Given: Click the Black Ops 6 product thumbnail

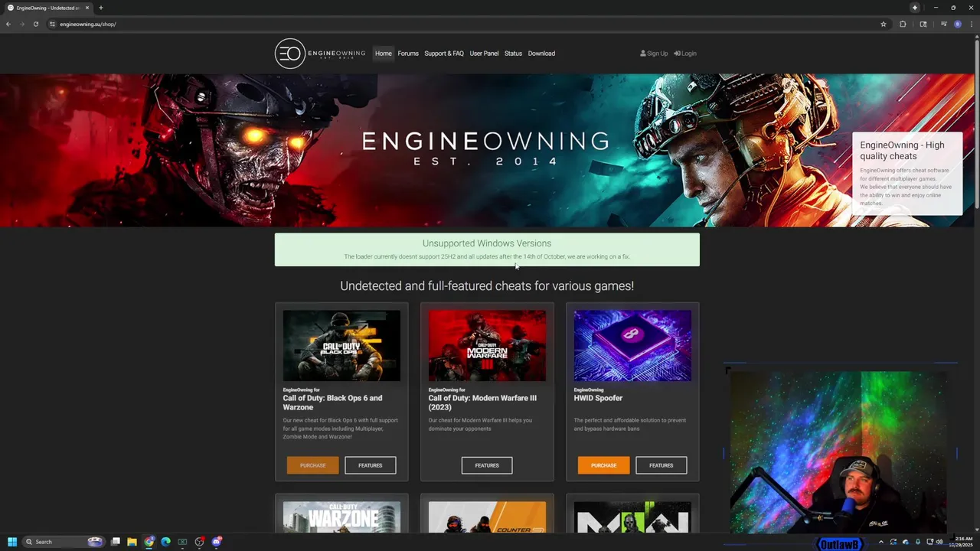Looking at the screenshot, I should pyautogui.click(x=341, y=345).
